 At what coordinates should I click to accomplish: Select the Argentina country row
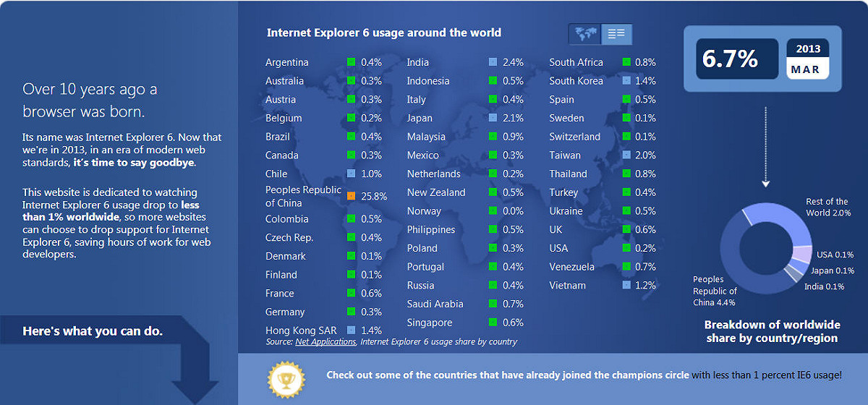click(x=323, y=62)
